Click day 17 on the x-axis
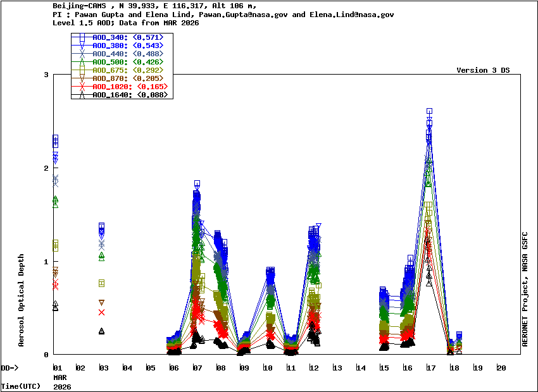The height and width of the screenshot is (392, 538). 430,368
